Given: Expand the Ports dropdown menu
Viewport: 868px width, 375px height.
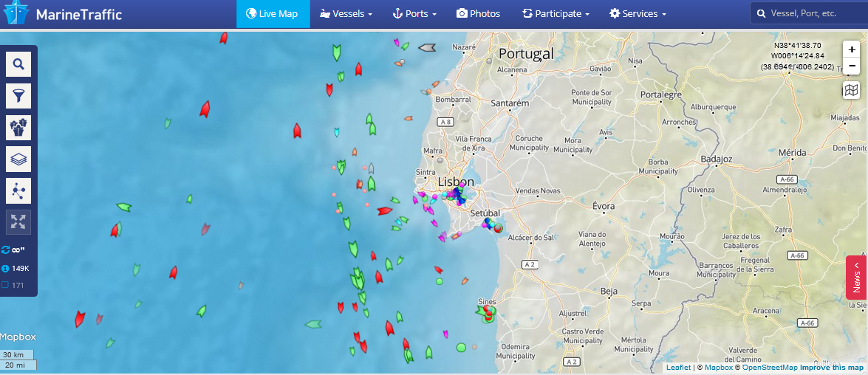Looking at the screenshot, I should pos(414,14).
